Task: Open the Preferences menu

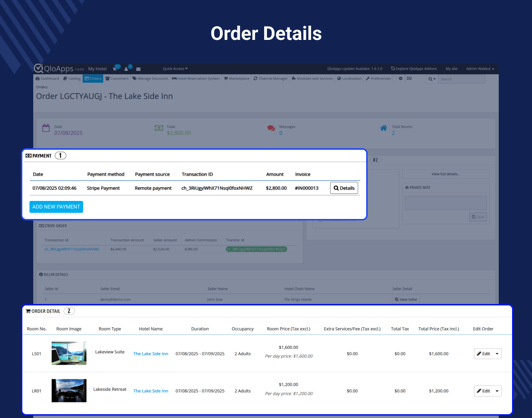Action: tap(378, 78)
